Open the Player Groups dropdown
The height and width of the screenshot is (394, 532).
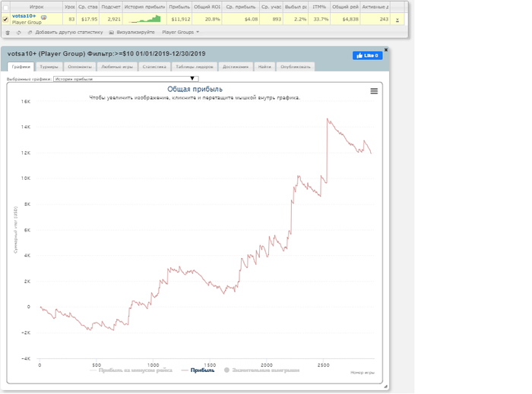tap(181, 32)
